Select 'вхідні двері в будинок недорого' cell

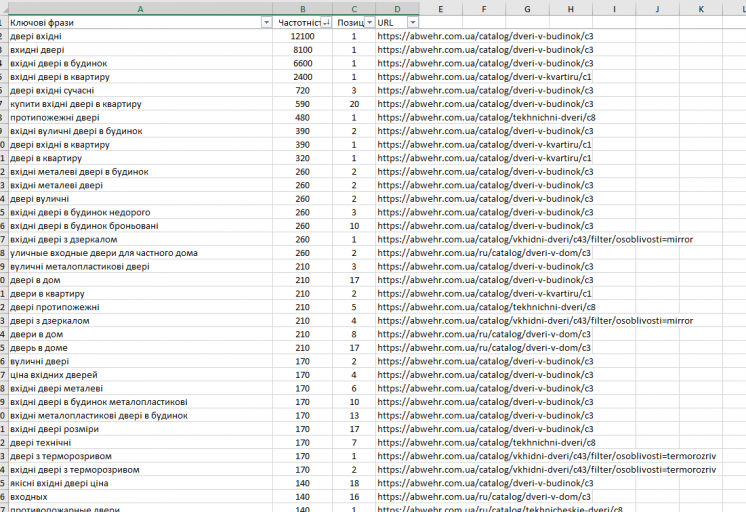[140, 213]
